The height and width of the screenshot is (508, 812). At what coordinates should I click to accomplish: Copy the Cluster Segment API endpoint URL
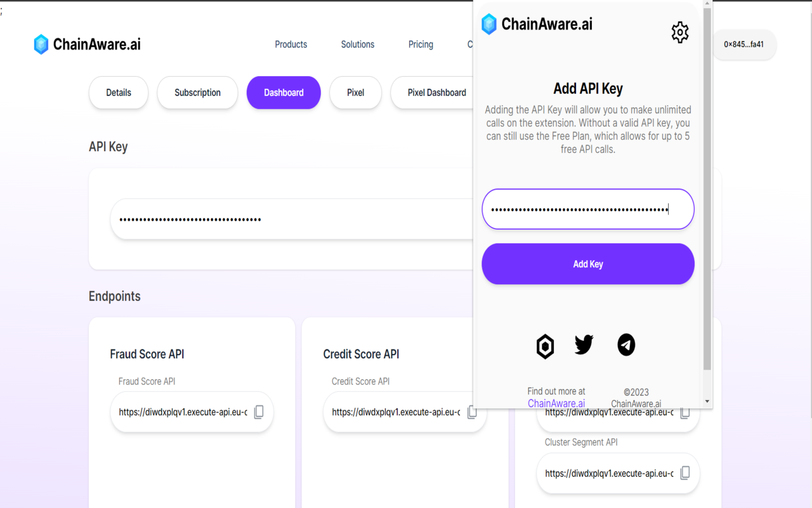(685, 473)
